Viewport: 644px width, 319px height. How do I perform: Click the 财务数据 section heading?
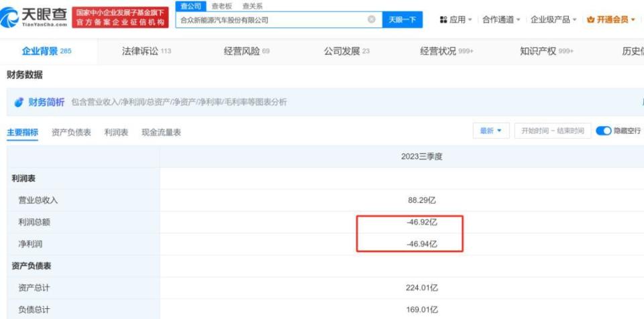25,74
